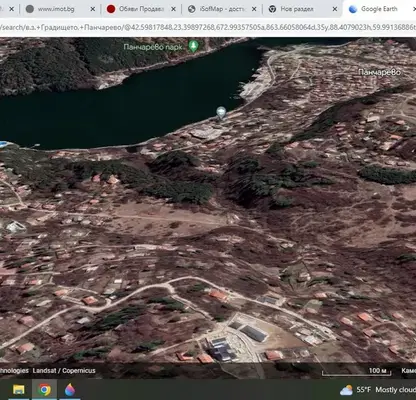
Task: Click the gray place marker on the lakeshore
Action: [221, 113]
